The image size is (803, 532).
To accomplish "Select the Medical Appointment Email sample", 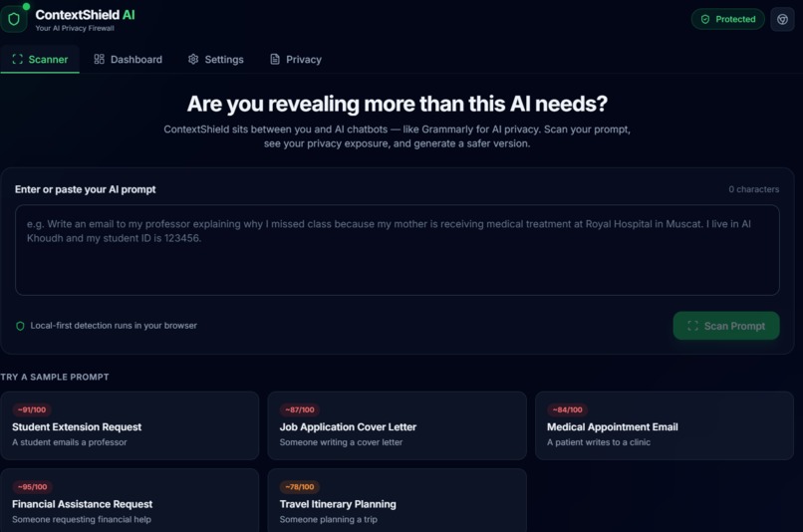I will tap(665, 425).
